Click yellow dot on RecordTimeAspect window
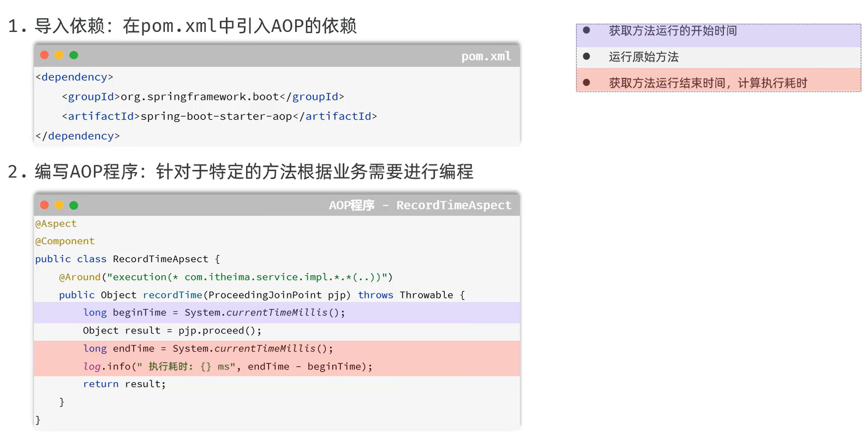868x444 pixels. click(59, 205)
